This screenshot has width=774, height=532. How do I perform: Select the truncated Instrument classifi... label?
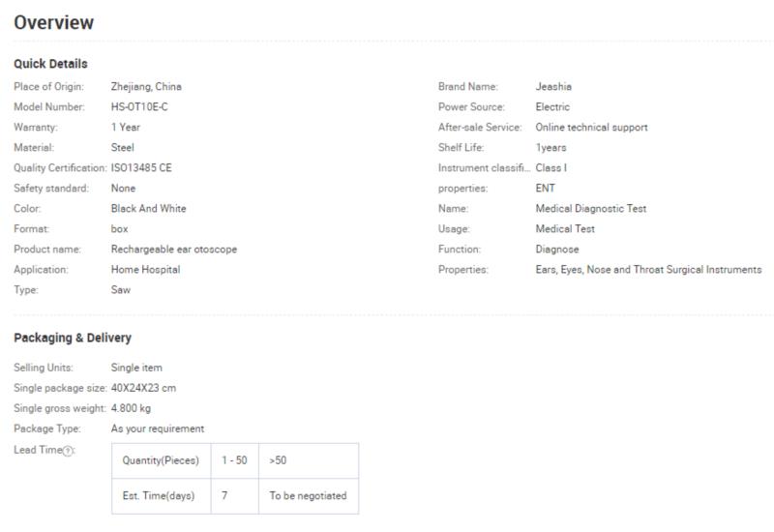[484, 167]
